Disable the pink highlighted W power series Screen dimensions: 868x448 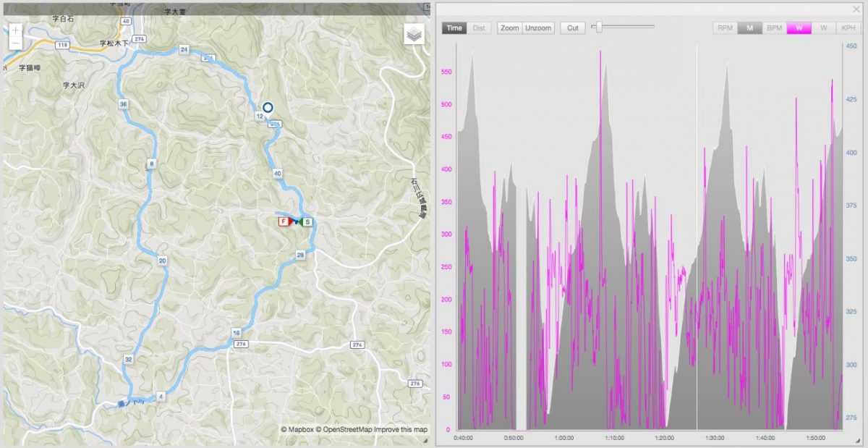pyautogui.click(x=799, y=28)
